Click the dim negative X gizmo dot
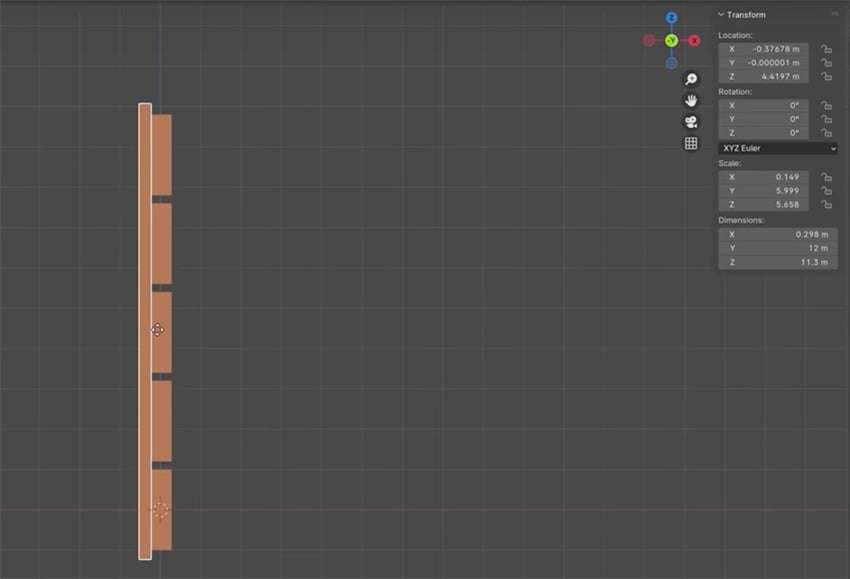850x579 pixels. [x=649, y=41]
